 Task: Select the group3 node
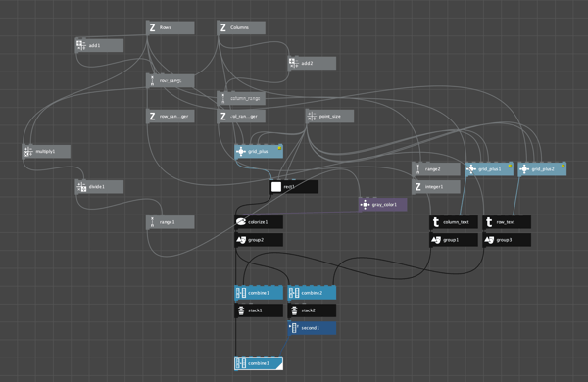[x=507, y=240]
